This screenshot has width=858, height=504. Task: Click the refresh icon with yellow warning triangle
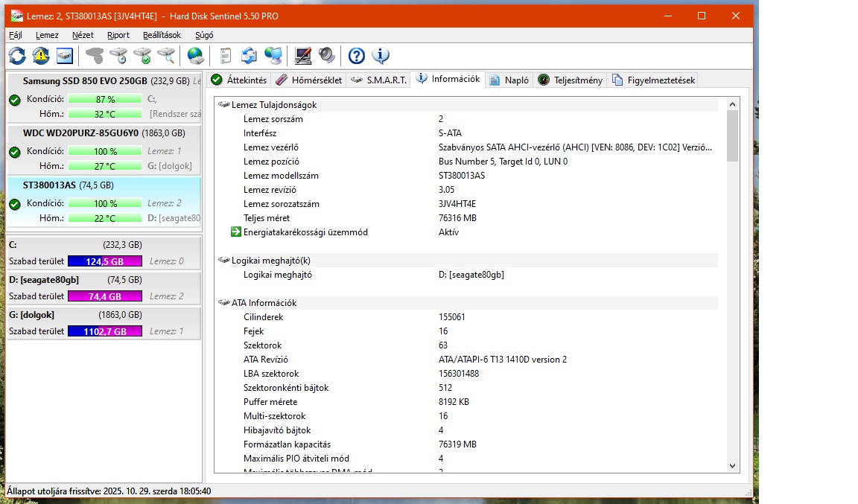(x=41, y=56)
